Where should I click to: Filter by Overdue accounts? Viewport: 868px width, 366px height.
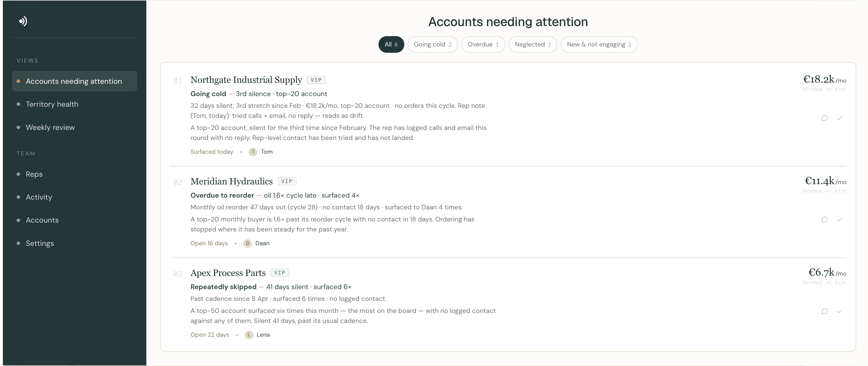[x=483, y=44]
